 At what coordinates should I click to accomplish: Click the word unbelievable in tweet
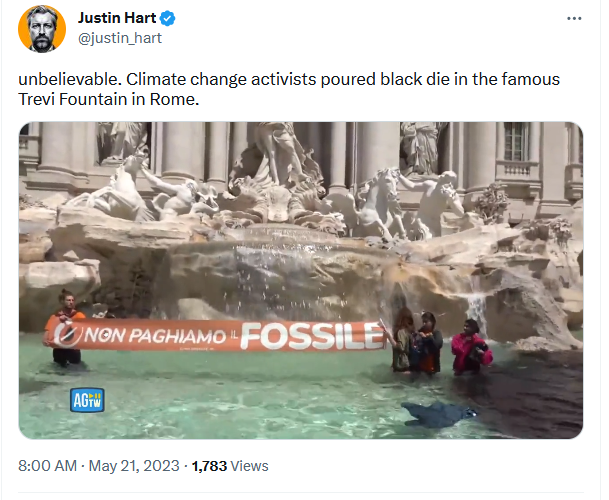(68, 79)
